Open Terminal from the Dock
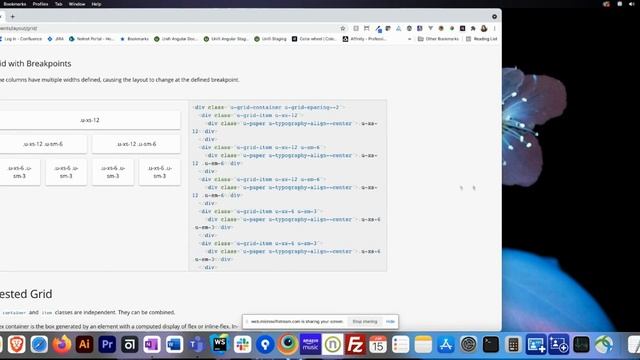 491,345
